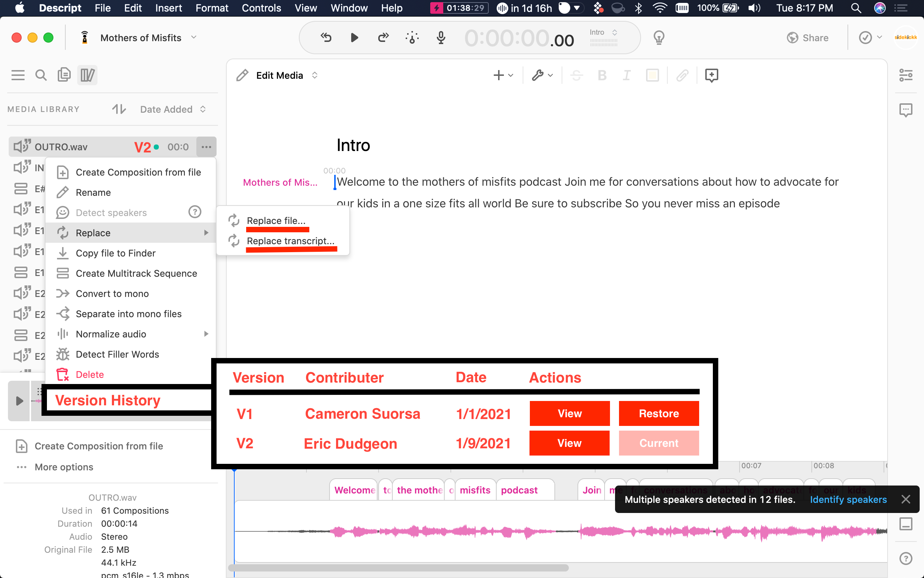
Task: Select Replace file... option
Action: click(283, 221)
